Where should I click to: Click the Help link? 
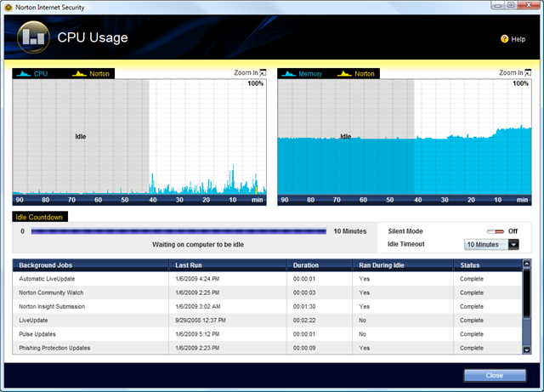click(x=518, y=39)
